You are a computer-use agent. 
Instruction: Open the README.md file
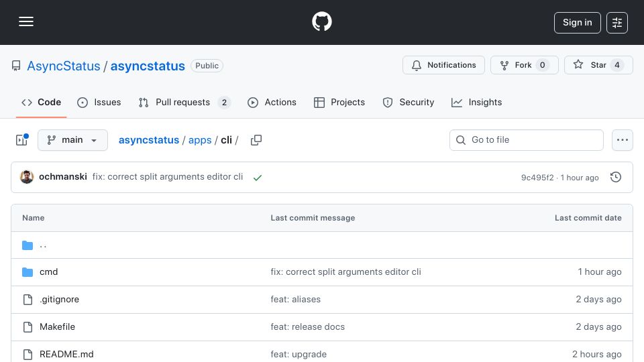point(66,354)
